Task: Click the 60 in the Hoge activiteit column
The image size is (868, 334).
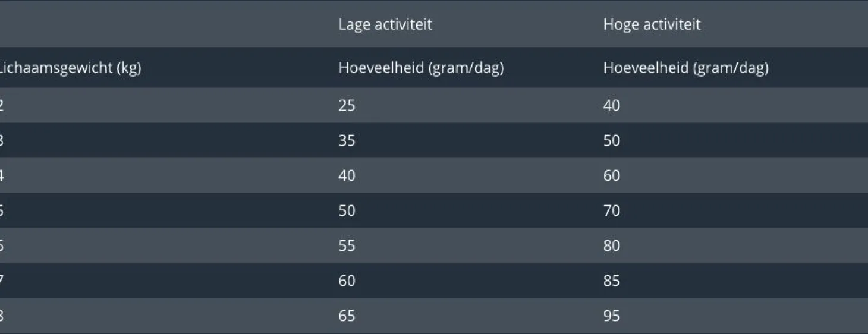Action: click(611, 175)
